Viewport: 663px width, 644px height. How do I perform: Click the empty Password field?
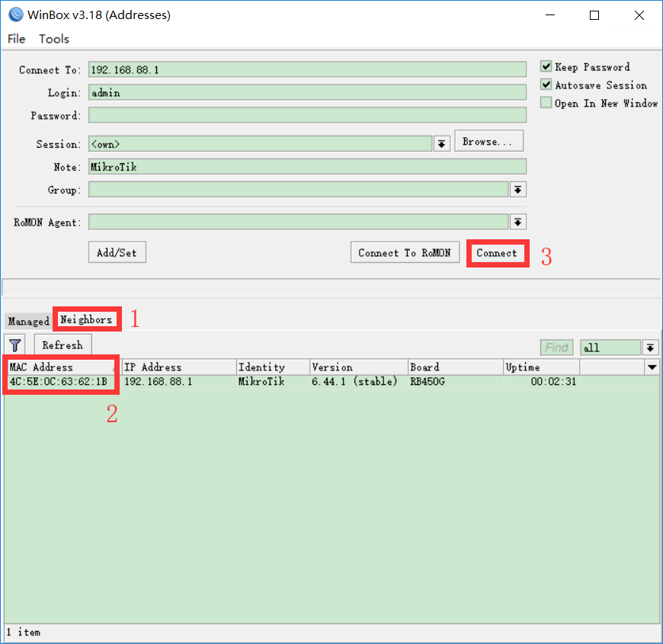coord(307,115)
